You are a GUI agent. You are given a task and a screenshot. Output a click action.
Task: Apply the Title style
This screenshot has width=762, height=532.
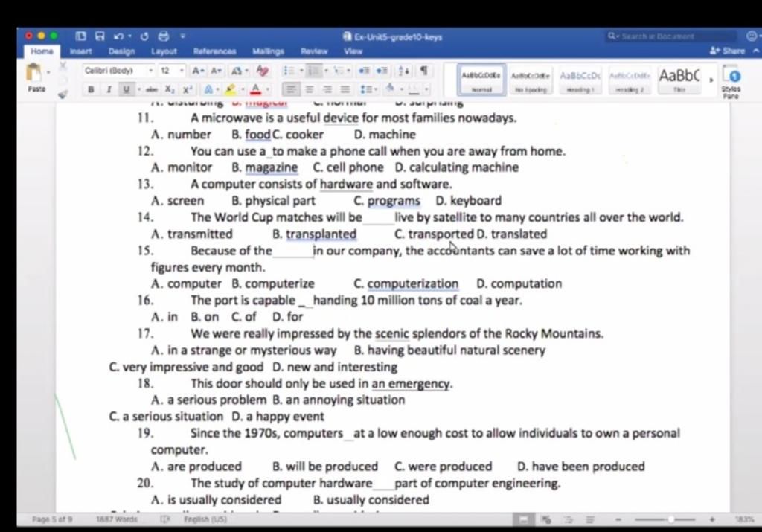tap(679, 80)
